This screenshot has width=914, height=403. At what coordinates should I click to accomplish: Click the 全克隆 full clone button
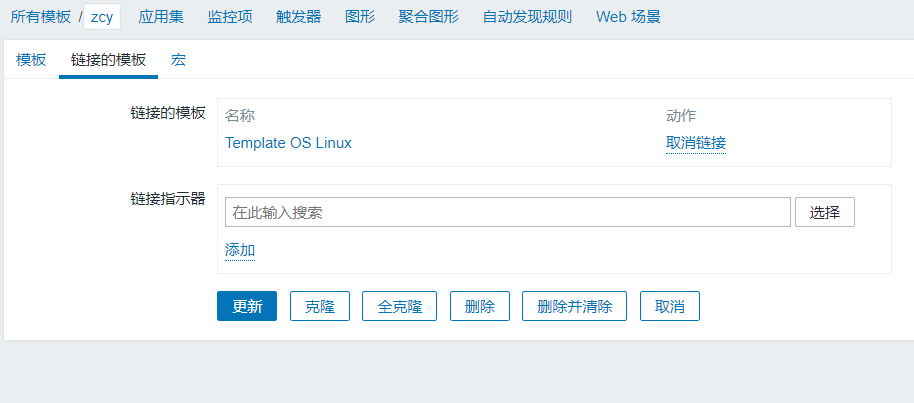[x=399, y=306]
